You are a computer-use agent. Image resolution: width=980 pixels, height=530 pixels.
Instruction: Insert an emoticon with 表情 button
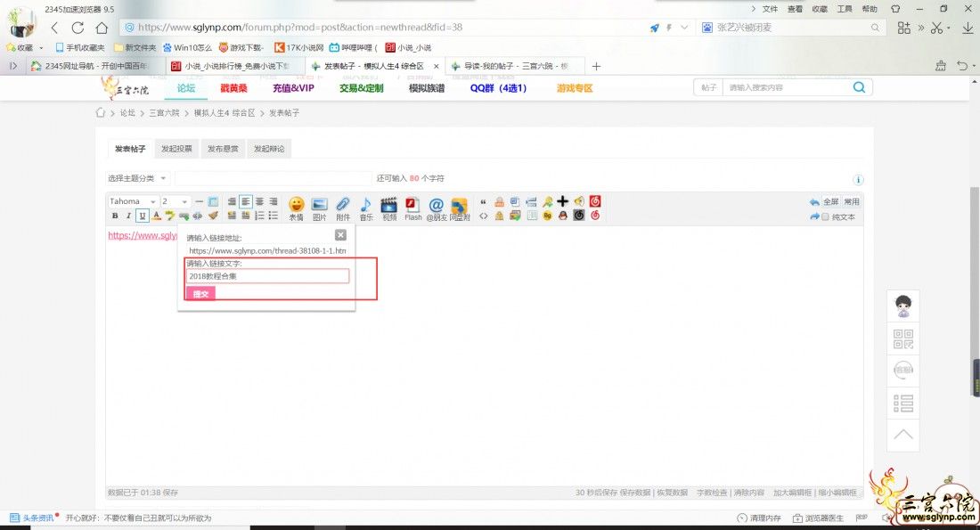297,208
